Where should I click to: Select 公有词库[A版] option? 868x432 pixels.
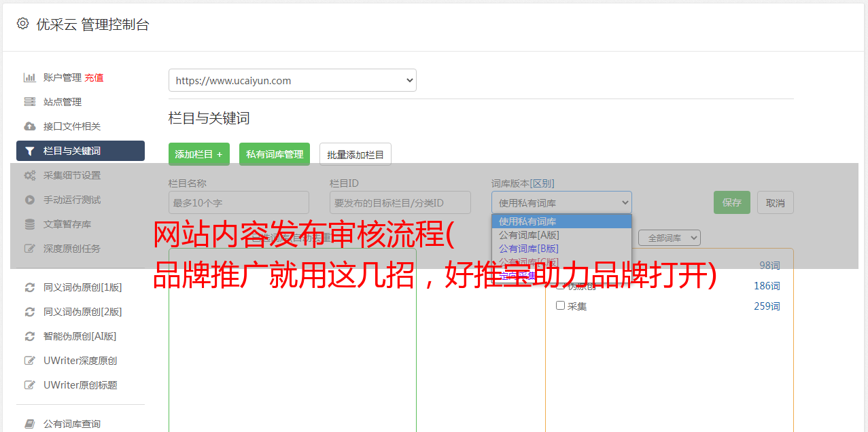coord(561,235)
